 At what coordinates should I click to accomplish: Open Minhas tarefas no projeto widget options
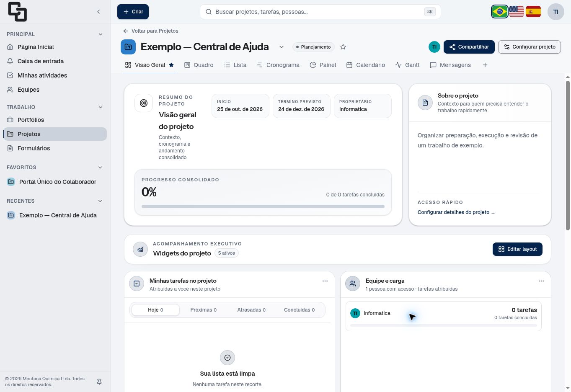[x=325, y=281]
